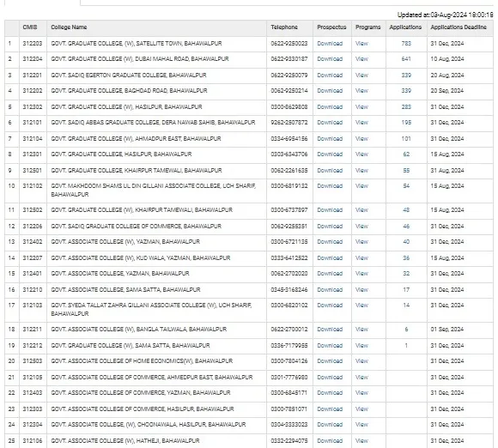
Task: Open 339 applications link for Sadiq Egerton college
Action: pyautogui.click(x=406, y=76)
